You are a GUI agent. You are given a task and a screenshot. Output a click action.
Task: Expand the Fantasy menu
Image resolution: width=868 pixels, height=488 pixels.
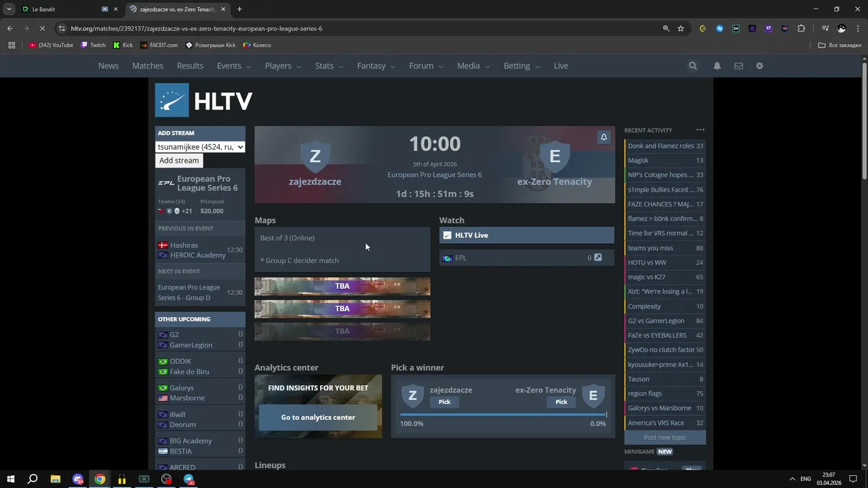pyautogui.click(x=376, y=66)
